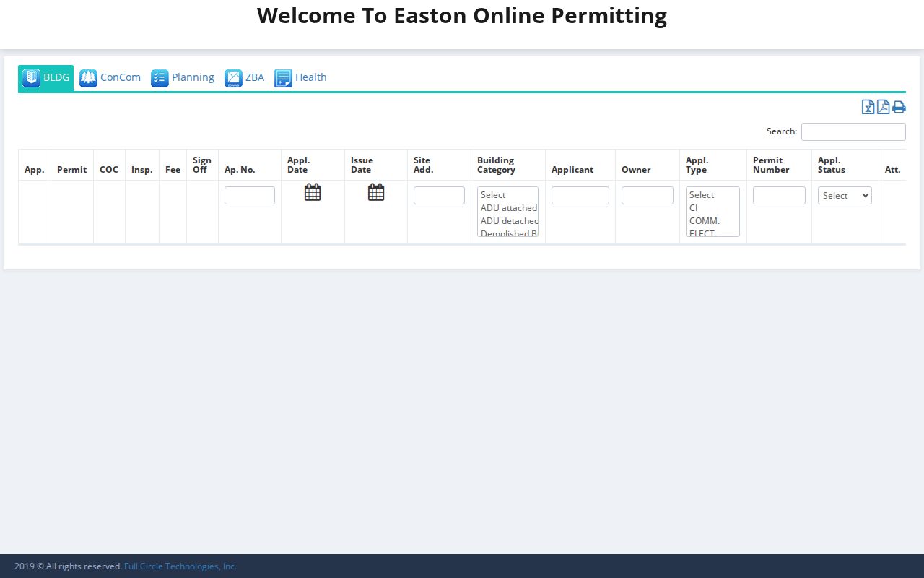Select 'ADU attached' in Building Category list
Image resolution: width=924 pixels, height=578 pixels.
click(508, 208)
